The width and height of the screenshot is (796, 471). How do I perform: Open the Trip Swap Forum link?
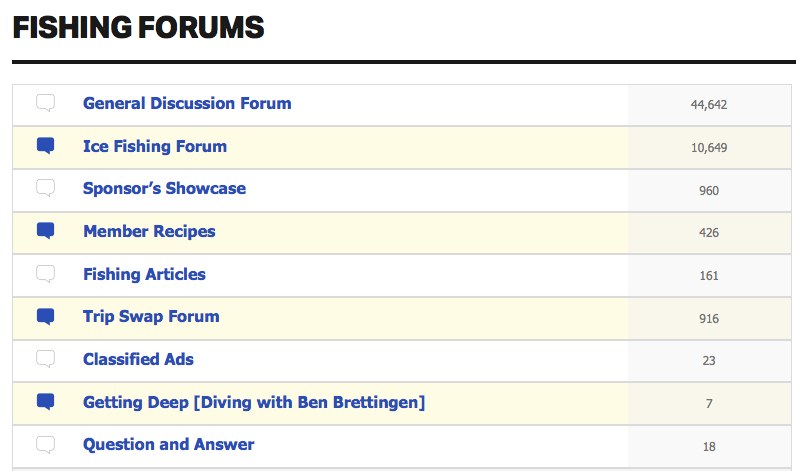[151, 317]
